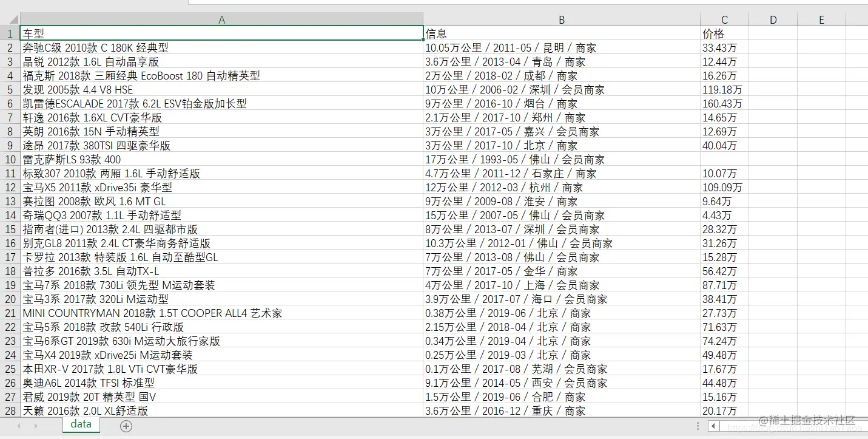Select cell 宝马3系 2017款 320Li M运动型
Screen dimensions: 868x439
[222, 299]
